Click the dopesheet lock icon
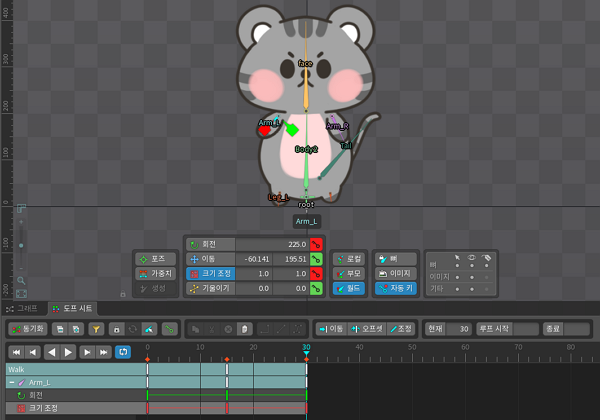Screen dimensions: 600x420 pyautogui.click(x=117, y=329)
